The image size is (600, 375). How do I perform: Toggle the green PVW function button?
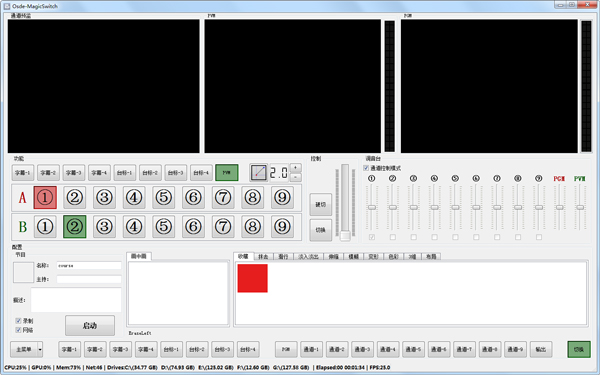click(x=227, y=173)
